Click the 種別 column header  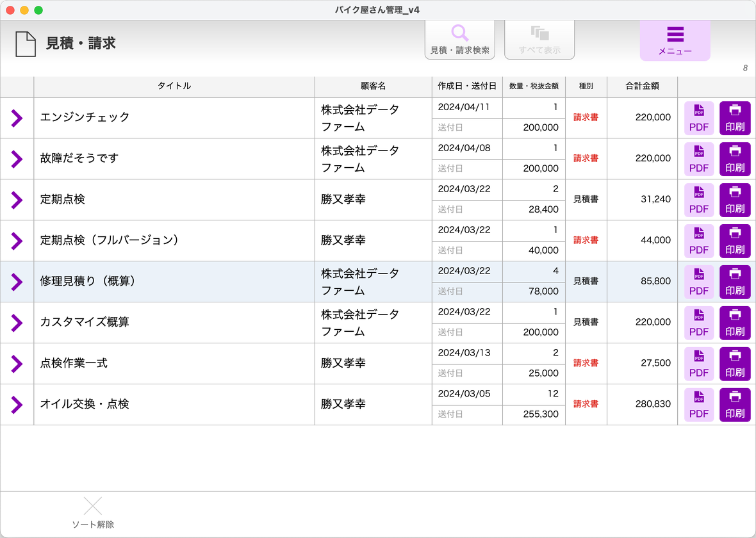(586, 86)
